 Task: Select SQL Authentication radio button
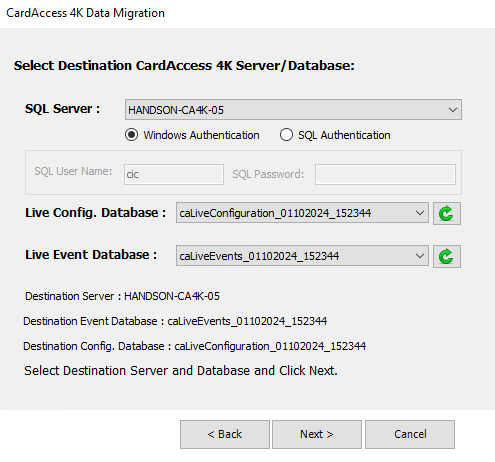click(x=286, y=135)
